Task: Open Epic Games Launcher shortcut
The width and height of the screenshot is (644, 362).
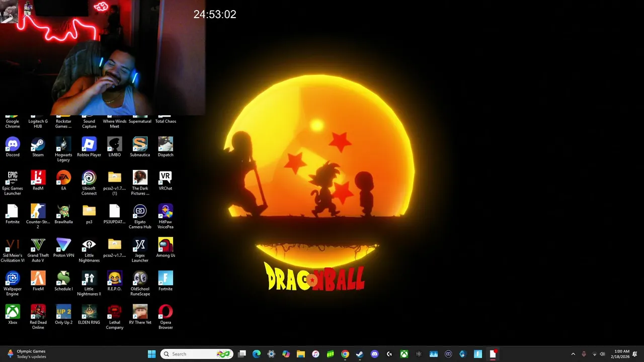Action: [13, 183]
